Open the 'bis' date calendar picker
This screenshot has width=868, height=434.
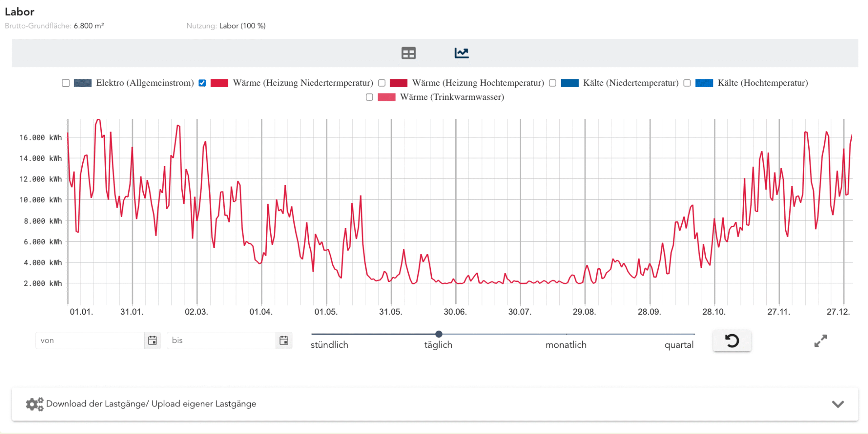point(283,341)
